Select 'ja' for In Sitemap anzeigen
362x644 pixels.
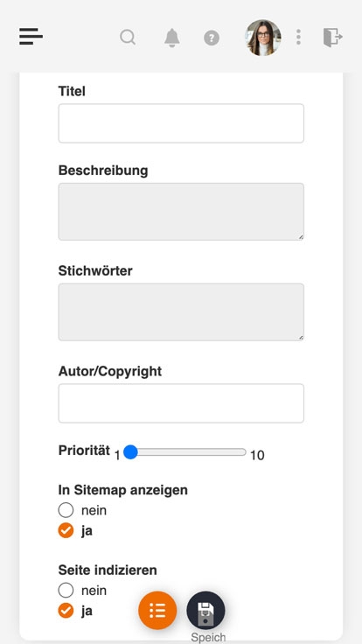66,530
